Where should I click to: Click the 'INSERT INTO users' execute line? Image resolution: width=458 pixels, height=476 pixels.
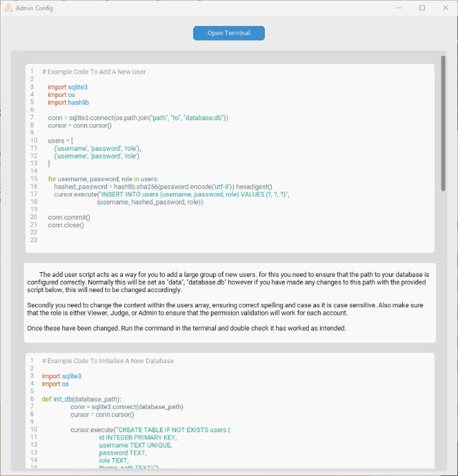(171, 195)
